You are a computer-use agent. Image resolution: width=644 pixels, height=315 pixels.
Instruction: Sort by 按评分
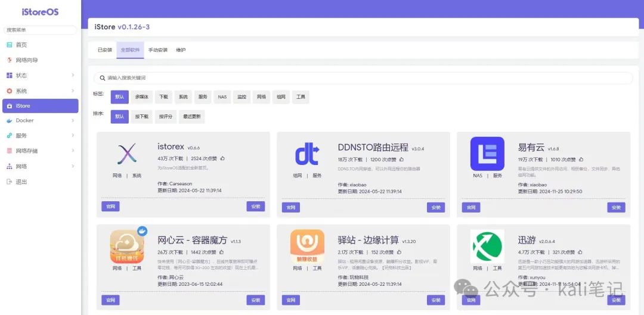click(166, 117)
